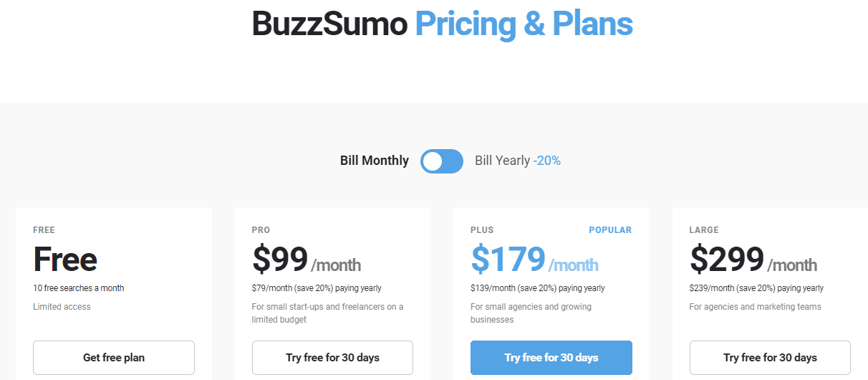This screenshot has width=868, height=380.
Task: Click the blue $179 /month price
Action: pyautogui.click(x=534, y=260)
